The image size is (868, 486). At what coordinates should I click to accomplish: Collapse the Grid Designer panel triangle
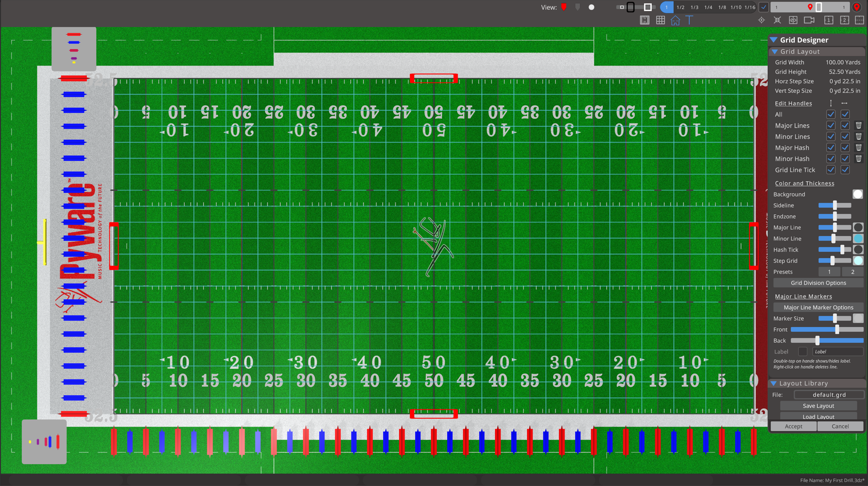[x=774, y=40]
